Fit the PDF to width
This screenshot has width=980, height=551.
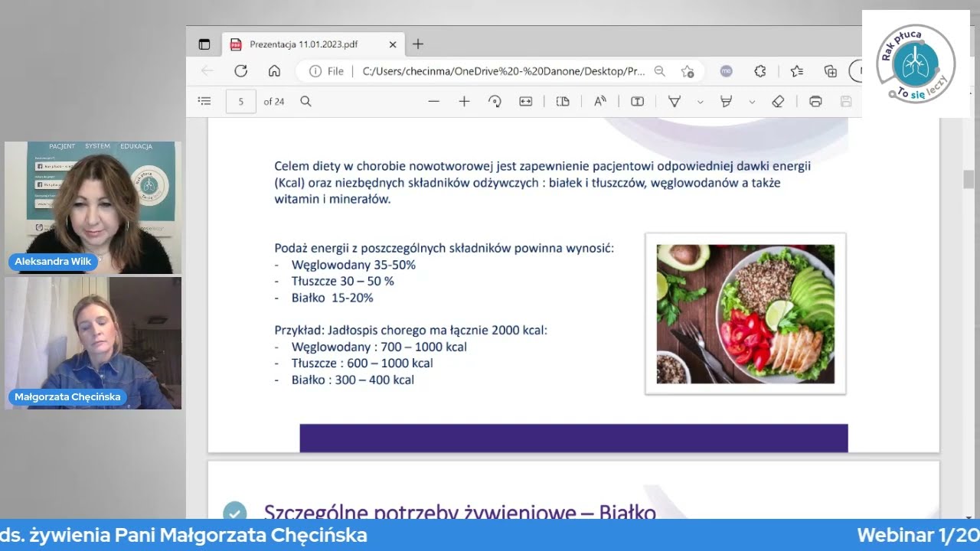click(525, 101)
